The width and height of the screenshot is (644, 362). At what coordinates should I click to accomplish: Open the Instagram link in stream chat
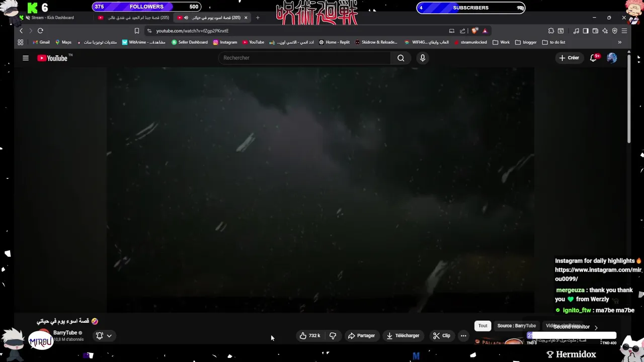click(598, 274)
